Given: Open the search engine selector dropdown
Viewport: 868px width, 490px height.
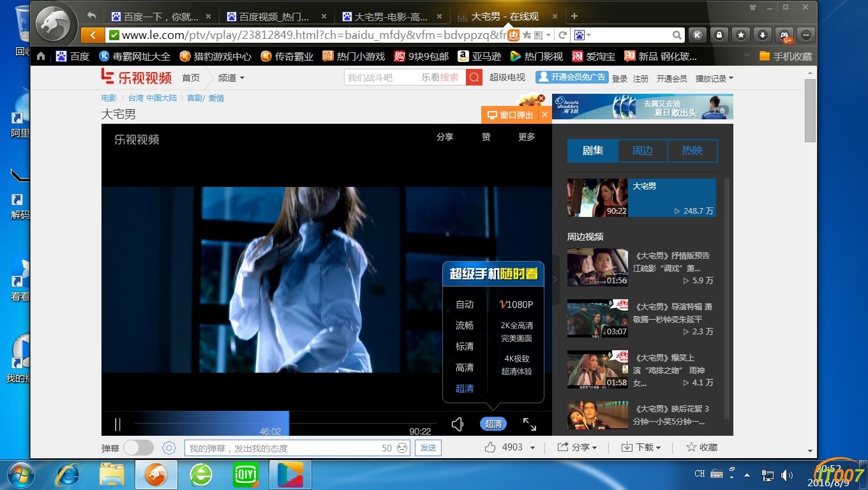Looking at the screenshot, I should 583,35.
